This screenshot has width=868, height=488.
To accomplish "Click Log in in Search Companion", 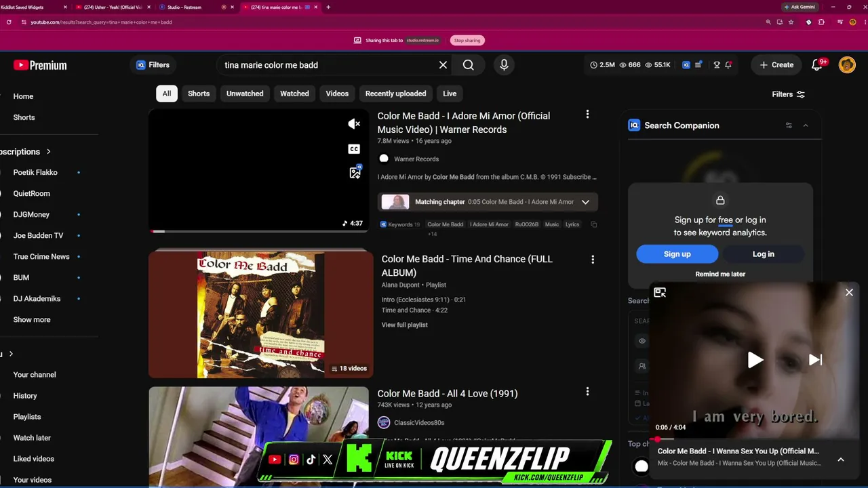I will (763, 254).
